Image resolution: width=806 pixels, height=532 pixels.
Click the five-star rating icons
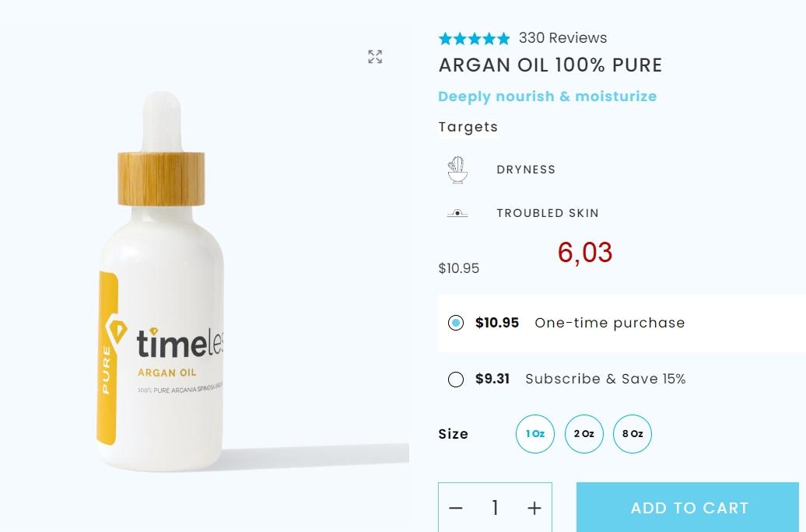[474, 39]
